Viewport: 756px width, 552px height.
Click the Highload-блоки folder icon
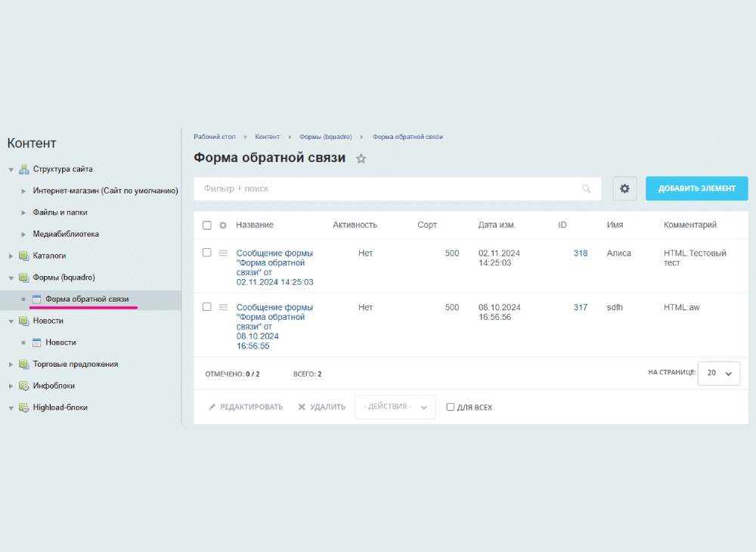pos(23,408)
